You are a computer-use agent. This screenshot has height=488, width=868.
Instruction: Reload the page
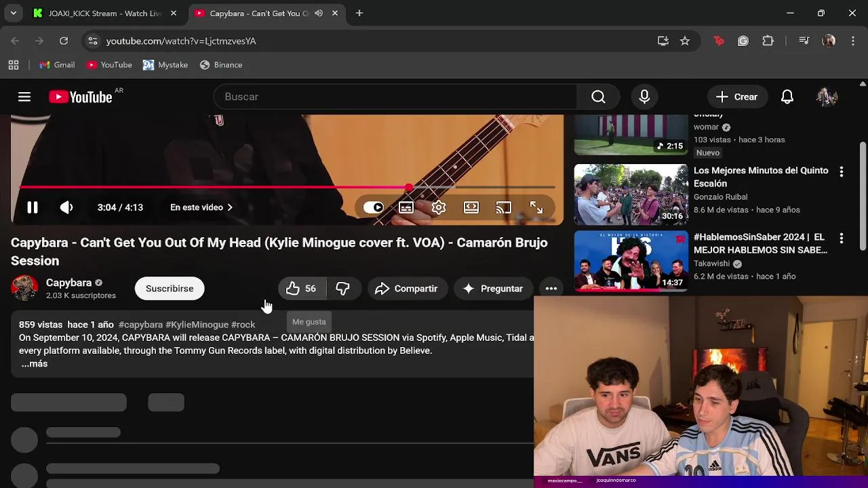pyautogui.click(x=64, y=41)
